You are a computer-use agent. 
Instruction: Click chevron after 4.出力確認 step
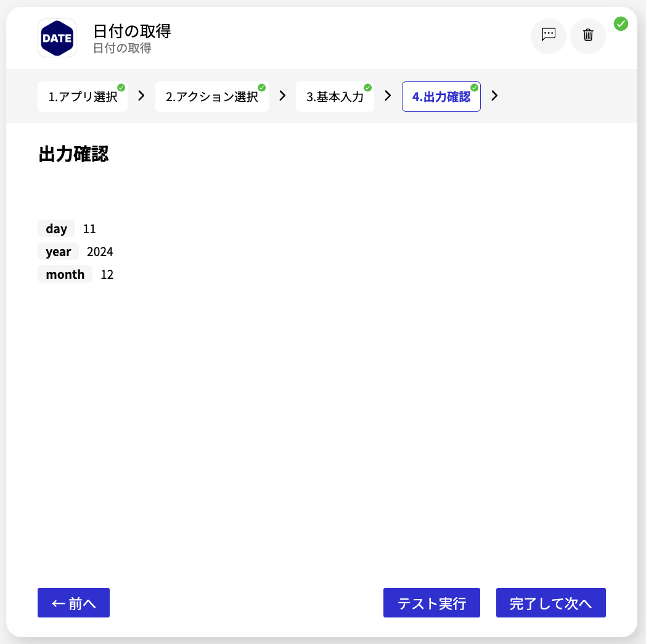[x=494, y=96]
